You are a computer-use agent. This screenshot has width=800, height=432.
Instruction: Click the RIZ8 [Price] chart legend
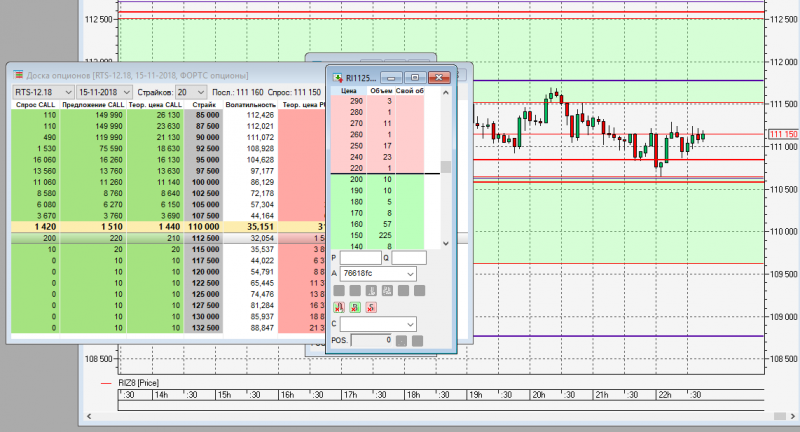point(138,383)
